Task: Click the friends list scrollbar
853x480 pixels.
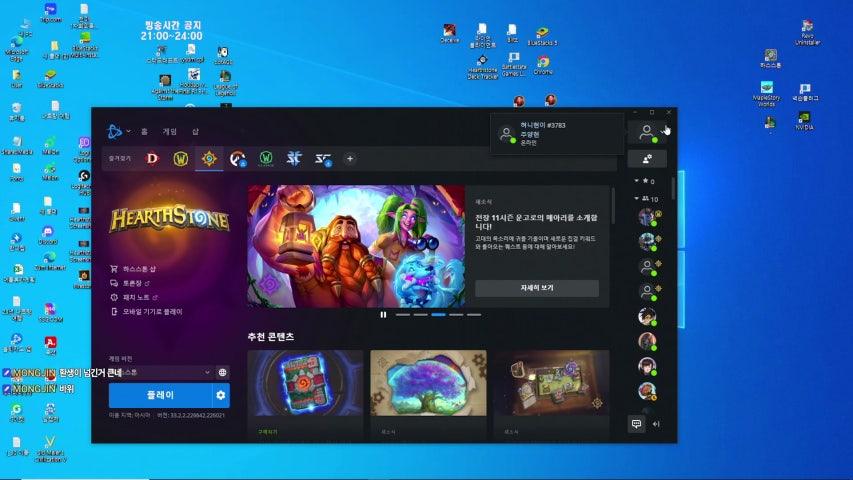Action: [673, 188]
